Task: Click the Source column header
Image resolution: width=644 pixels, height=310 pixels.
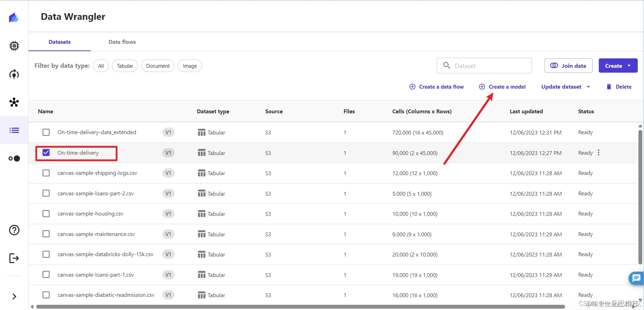Action: click(274, 112)
